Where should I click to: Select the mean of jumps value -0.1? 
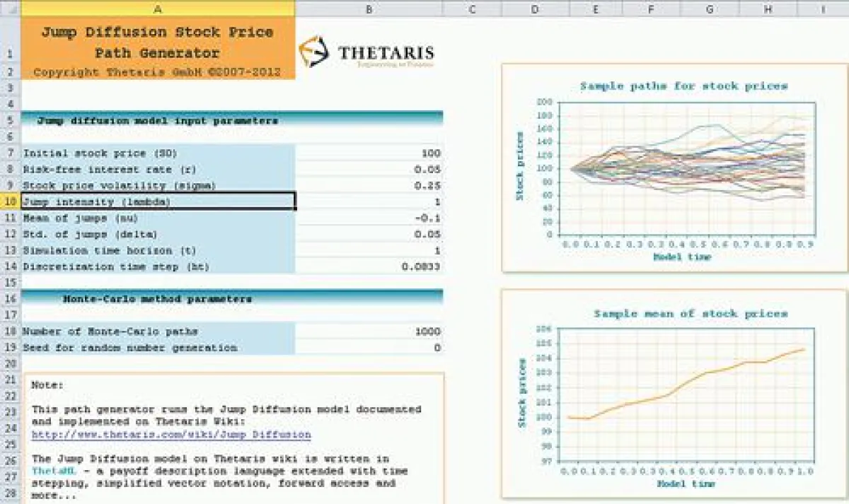click(x=369, y=218)
